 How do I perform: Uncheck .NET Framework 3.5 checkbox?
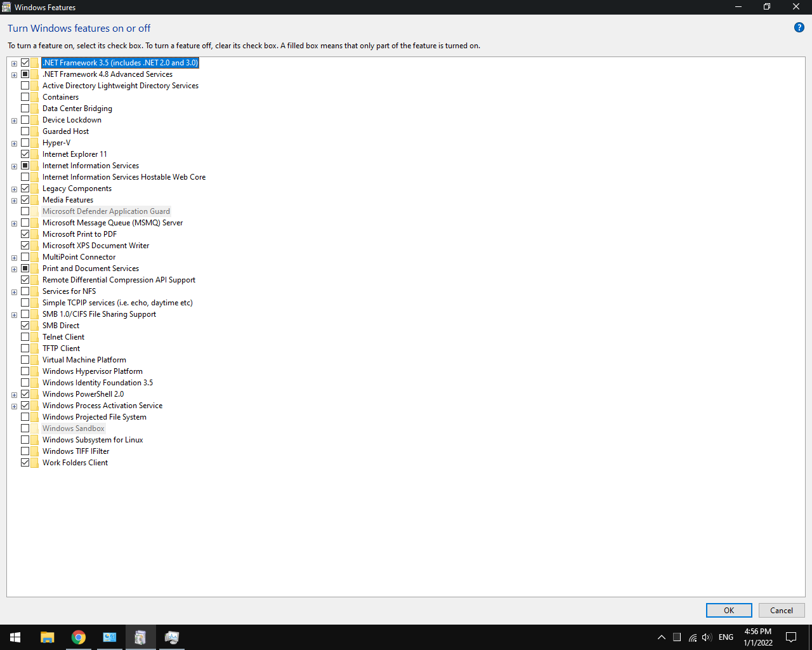[25, 63]
